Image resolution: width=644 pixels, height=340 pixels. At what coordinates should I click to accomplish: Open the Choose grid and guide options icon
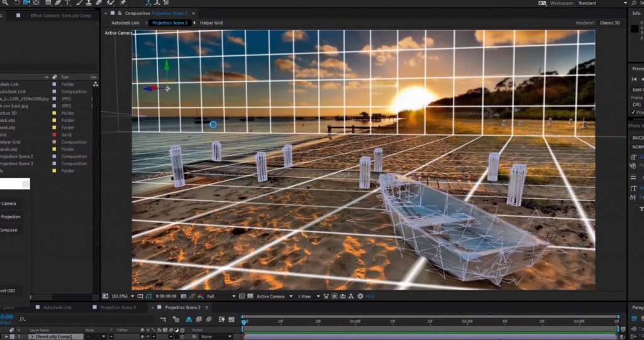click(140, 296)
